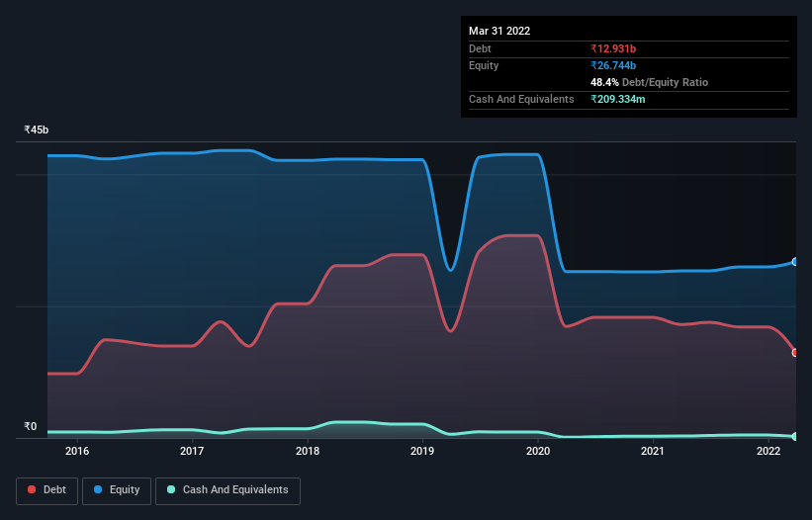Click the blue Equity legend dot
The width and height of the screenshot is (812, 520).
pos(98,489)
